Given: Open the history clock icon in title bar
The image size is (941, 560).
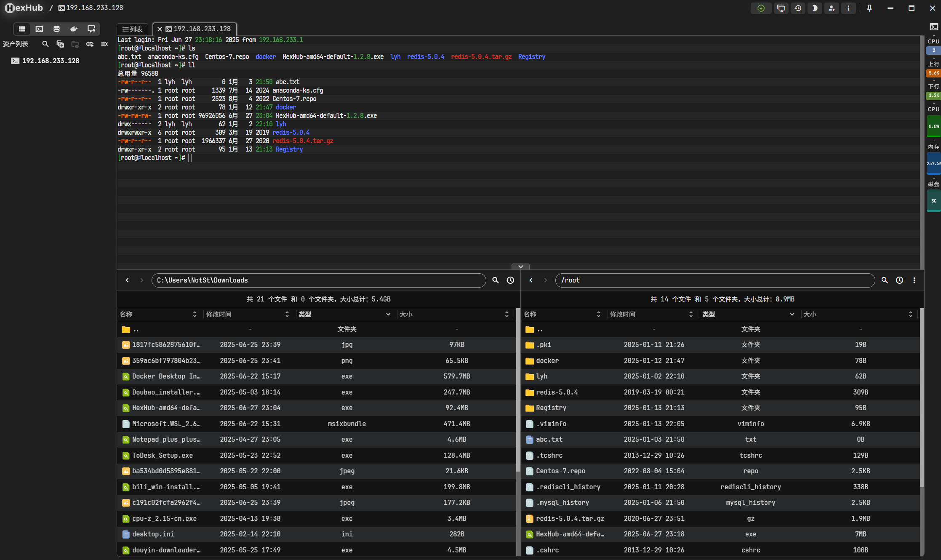Looking at the screenshot, I should pos(798,8).
